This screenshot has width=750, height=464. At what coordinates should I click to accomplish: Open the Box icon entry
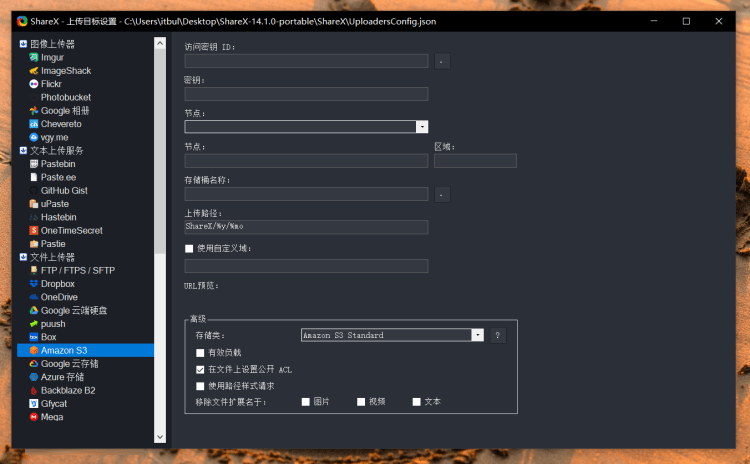pyautogui.click(x=33, y=337)
